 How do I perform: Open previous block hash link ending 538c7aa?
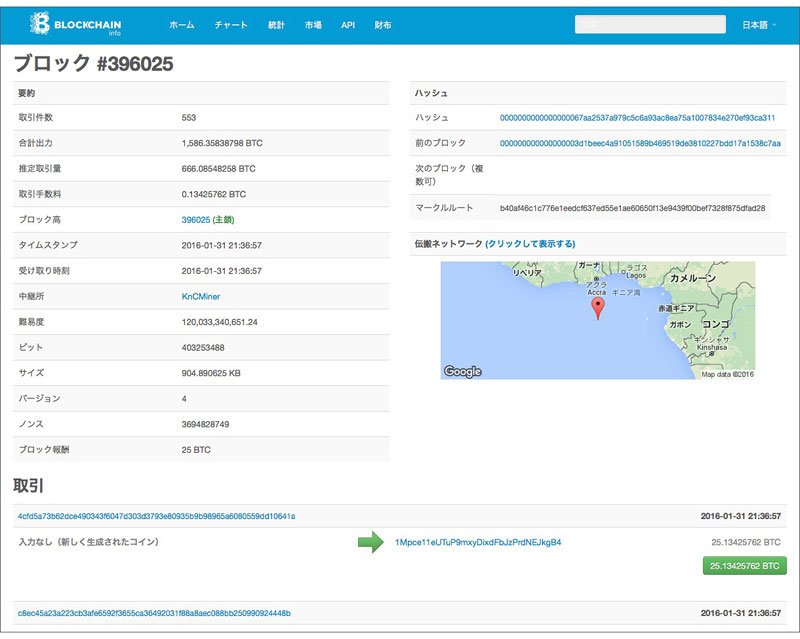640,143
